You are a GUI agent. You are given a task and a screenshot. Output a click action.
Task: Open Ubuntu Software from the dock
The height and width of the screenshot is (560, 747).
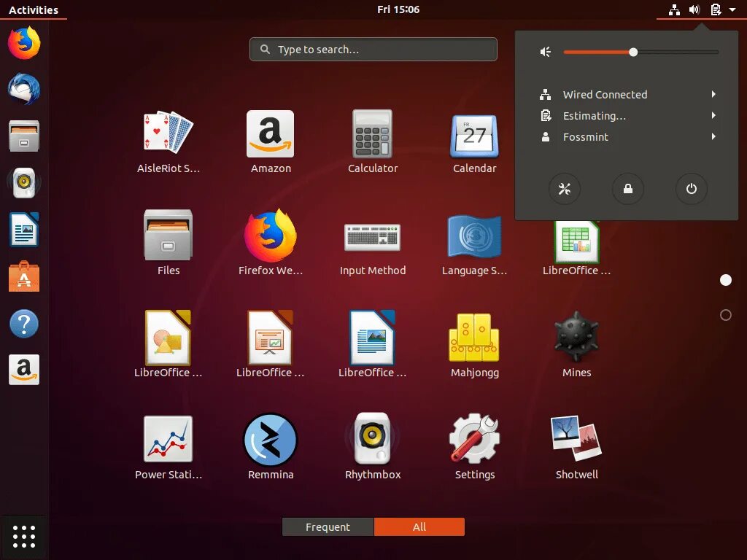point(24,276)
